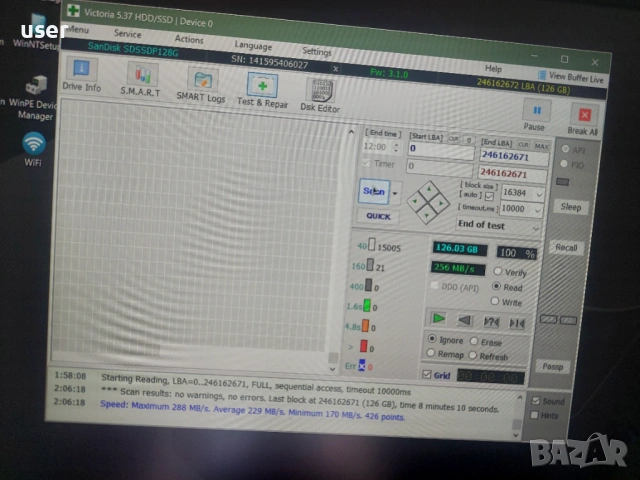Open the timeout 10000 dropdown
The image size is (640, 480).
click(538, 211)
